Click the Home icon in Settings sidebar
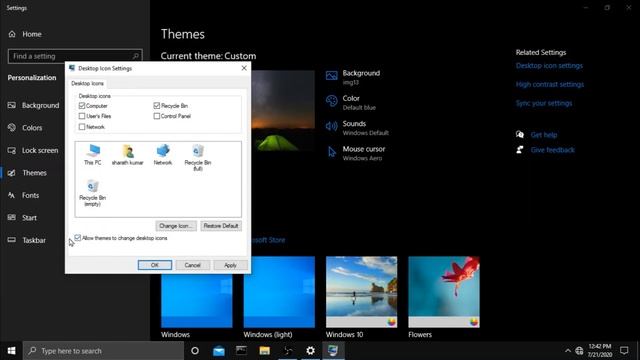Screen dimensions: 640x360 [x=12, y=34]
